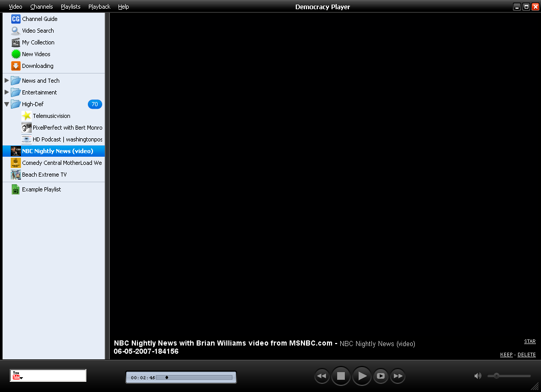The height and width of the screenshot is (392, 541).
Task: Click the volume speaker icon
Action: coord(478,376)
